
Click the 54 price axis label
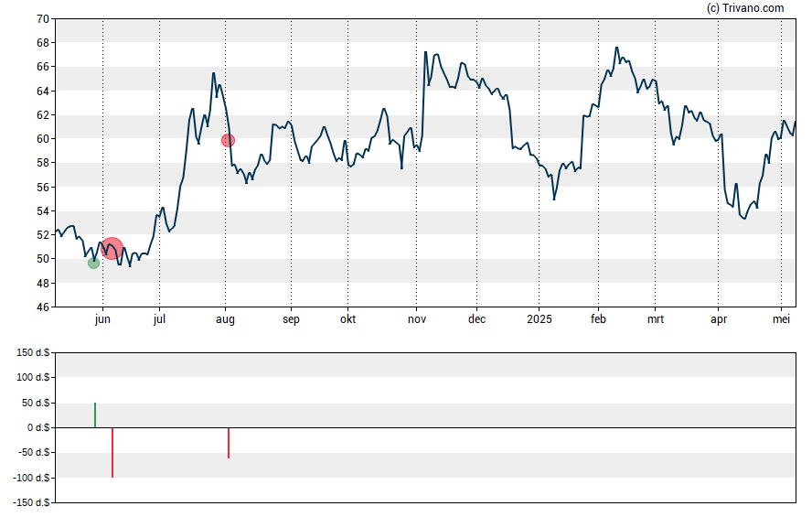(43, 210)
